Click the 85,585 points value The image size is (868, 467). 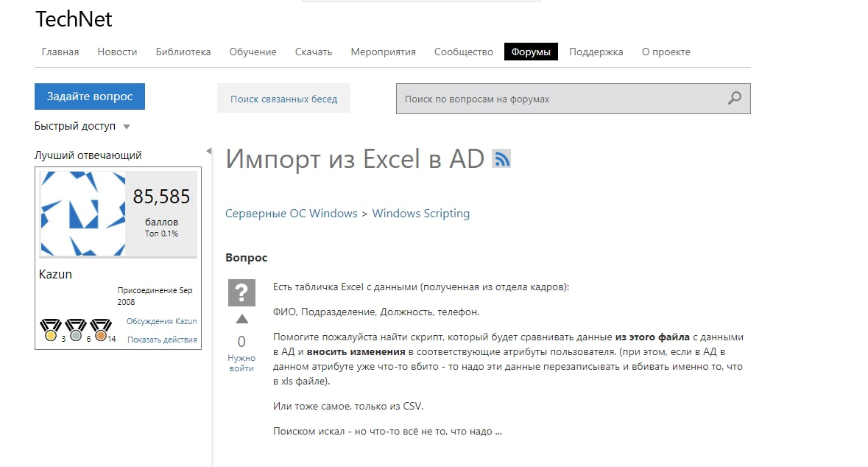tap(162, 197)
